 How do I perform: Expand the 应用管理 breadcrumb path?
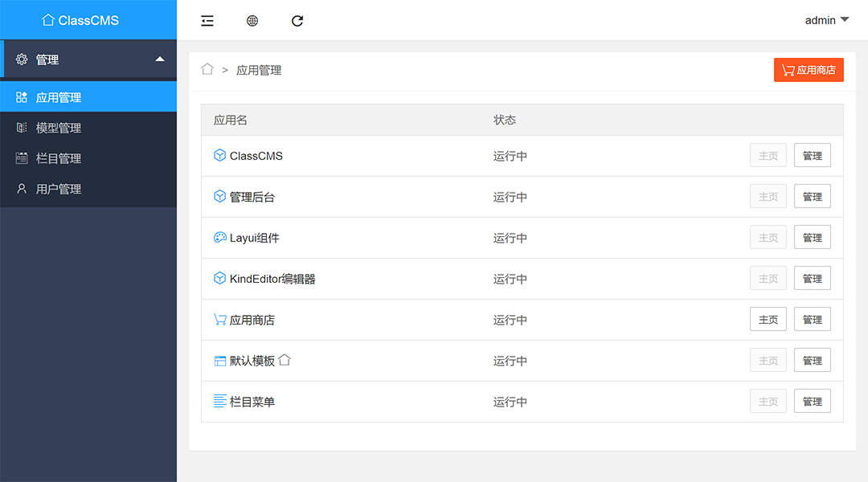(257, 70)
